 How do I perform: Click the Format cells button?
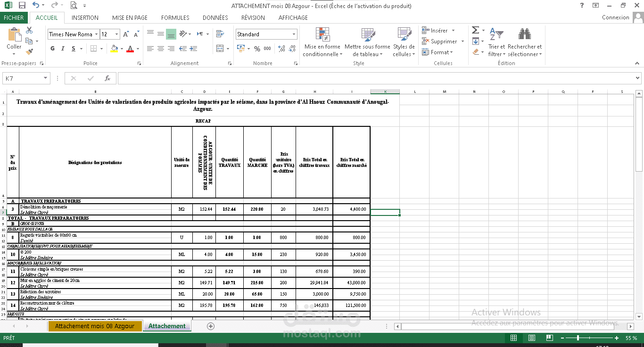click(x=437, y=52)
